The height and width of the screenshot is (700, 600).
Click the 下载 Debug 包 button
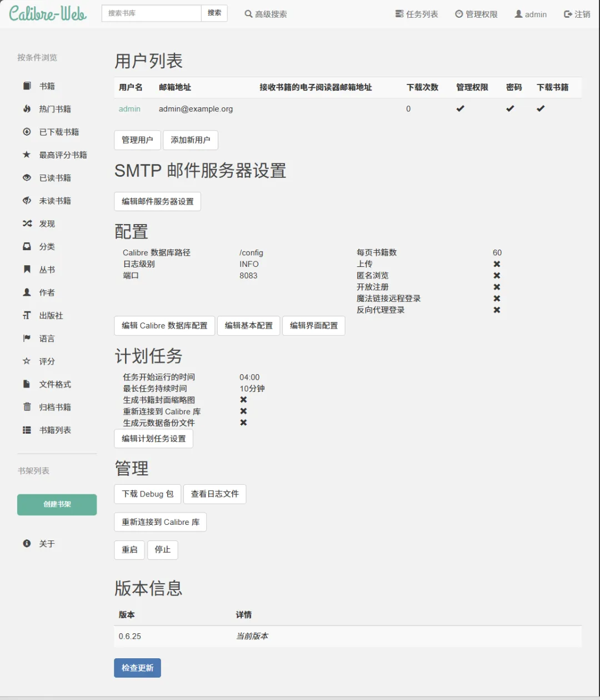tap(148, 494)
